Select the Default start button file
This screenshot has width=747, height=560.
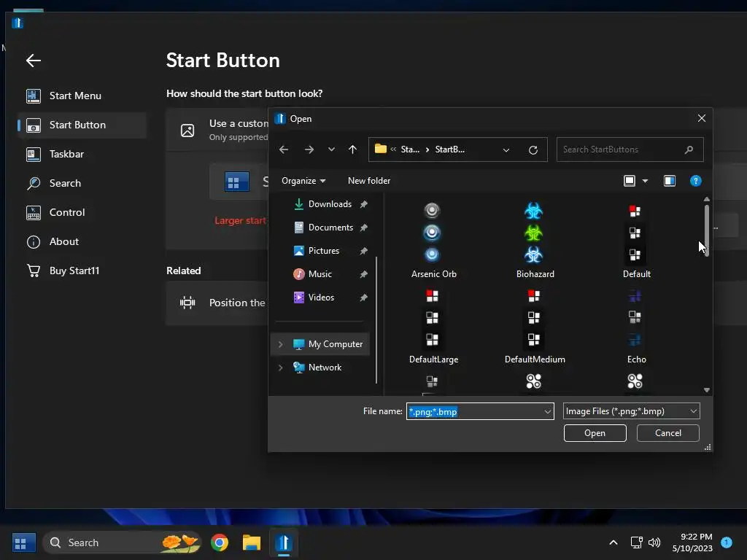(x=636, y=240)
